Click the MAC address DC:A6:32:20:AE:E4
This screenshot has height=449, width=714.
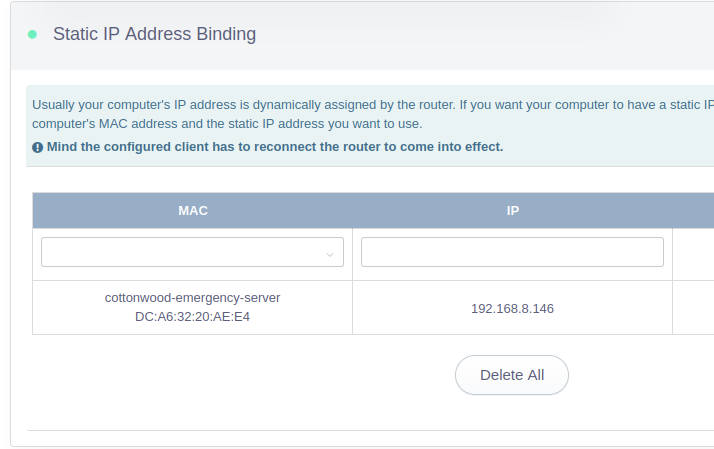pos(193,317)
